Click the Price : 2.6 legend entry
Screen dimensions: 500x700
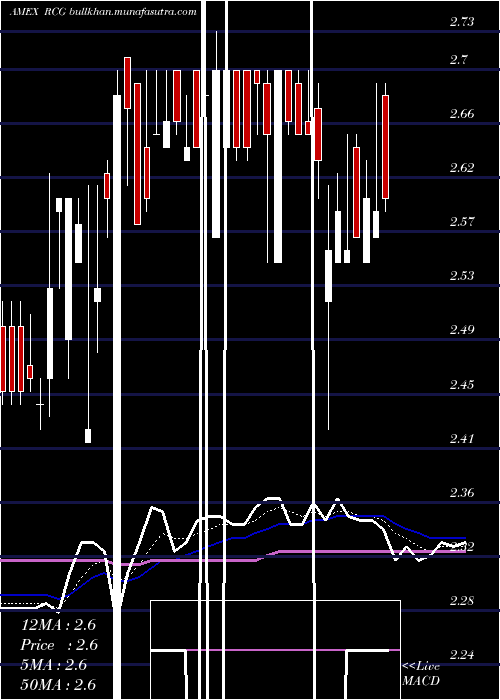pos(59,645)
